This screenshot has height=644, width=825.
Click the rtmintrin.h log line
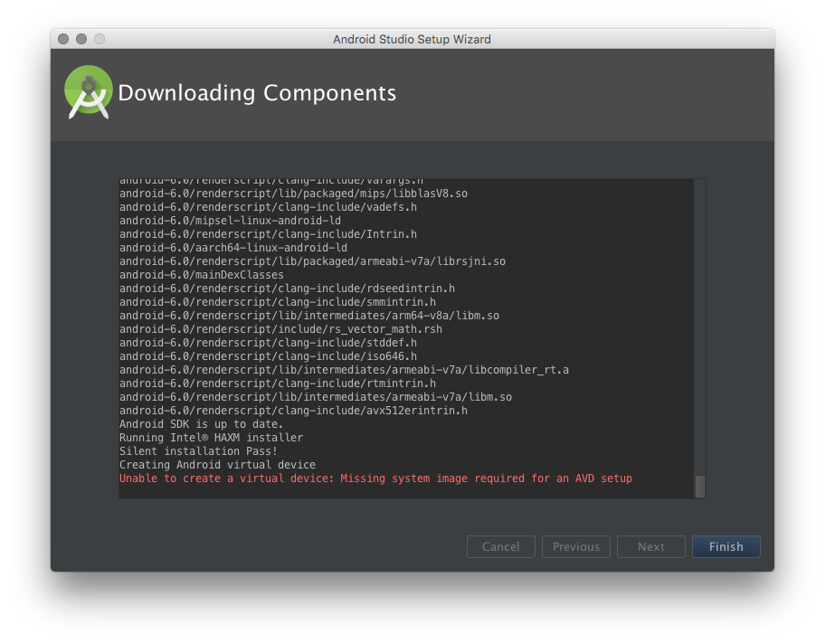(278, 383)
